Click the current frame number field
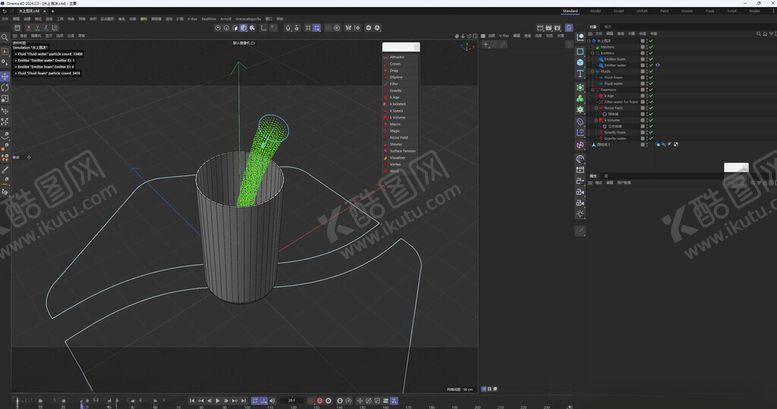The width and height of the screenshot is (777, 409). [x=290, y=400]
